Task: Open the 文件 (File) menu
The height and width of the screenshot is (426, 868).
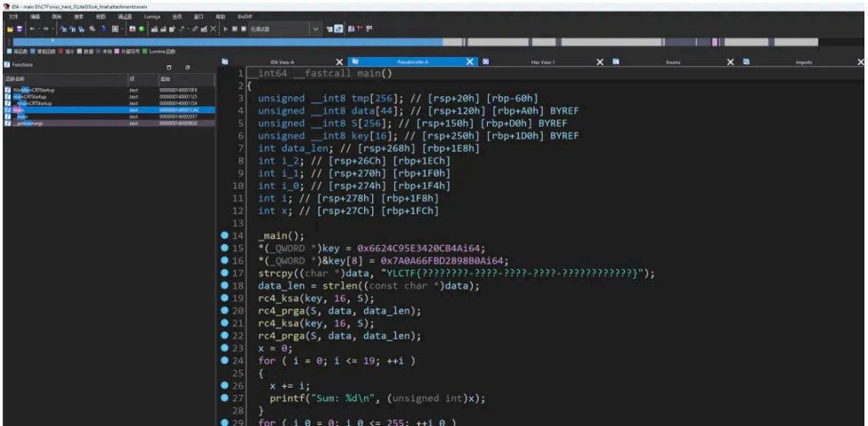Action: (13, 17)
